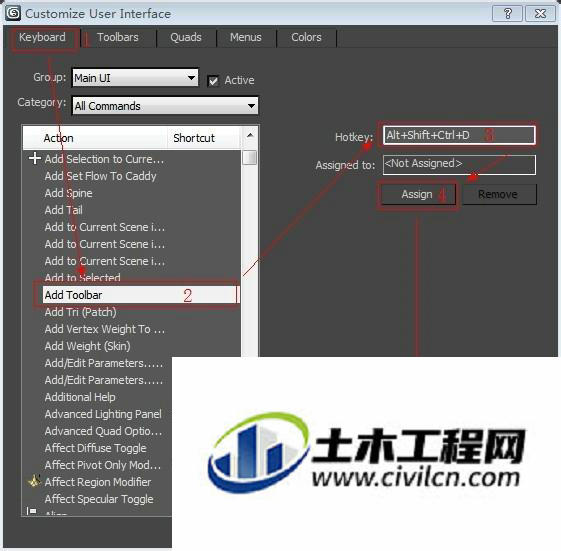Click the Assigned to field
The image size is (561, 551).
tap(459, 164)
